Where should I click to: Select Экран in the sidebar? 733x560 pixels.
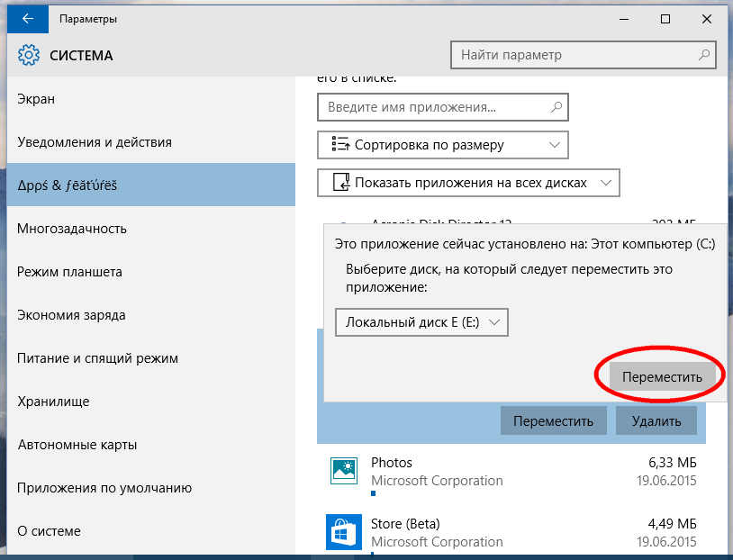(36, 99)
